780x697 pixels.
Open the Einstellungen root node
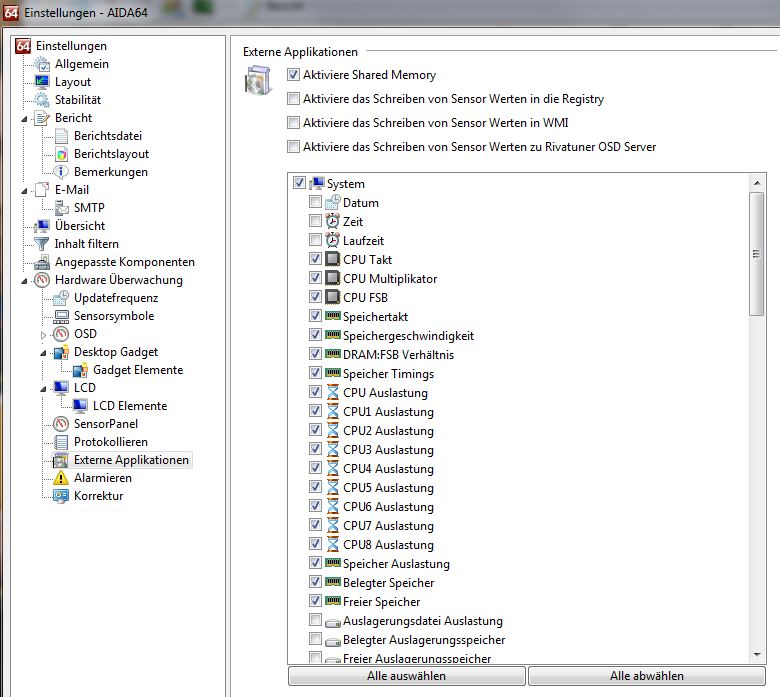pyautogui.click(x=71, y=46)
